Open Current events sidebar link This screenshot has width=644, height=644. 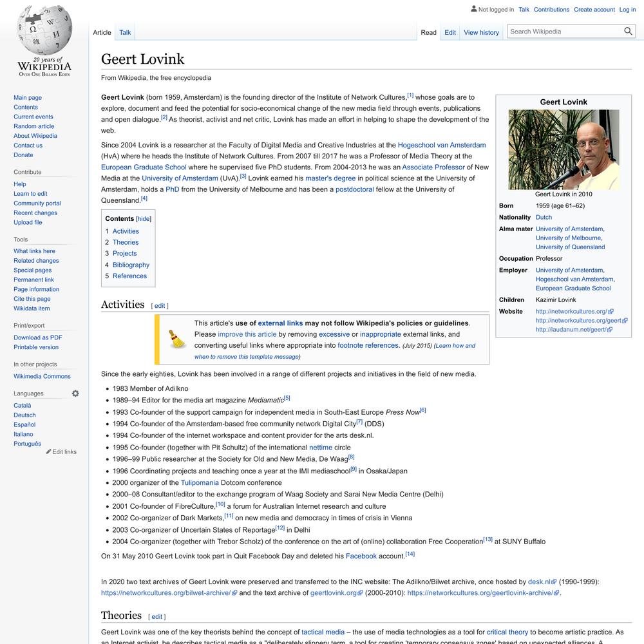33,117
